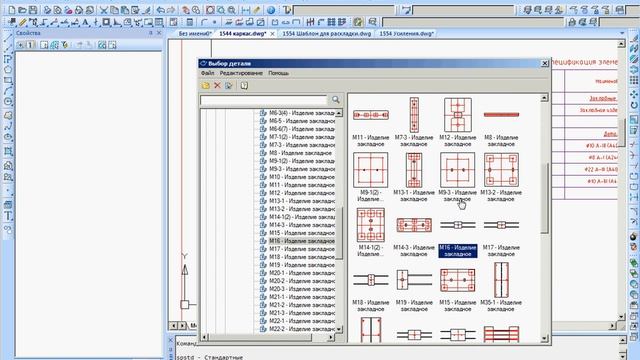Select the M12 thumbnail in preview grid
Viewport: 640px width, 360px height.
(x=458, y=115)
